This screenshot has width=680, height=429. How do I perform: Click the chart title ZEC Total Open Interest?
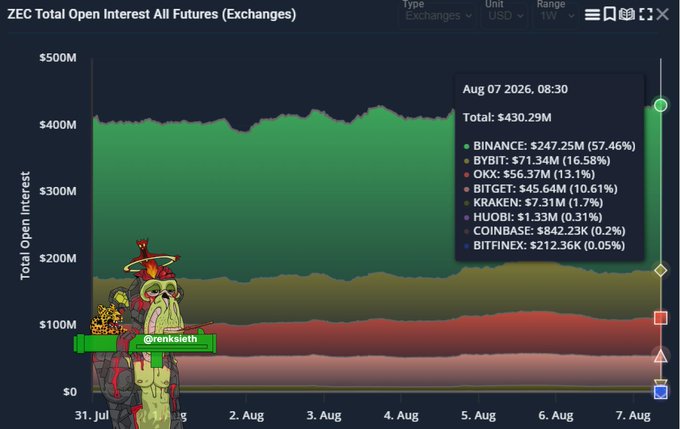click(152, 14)
